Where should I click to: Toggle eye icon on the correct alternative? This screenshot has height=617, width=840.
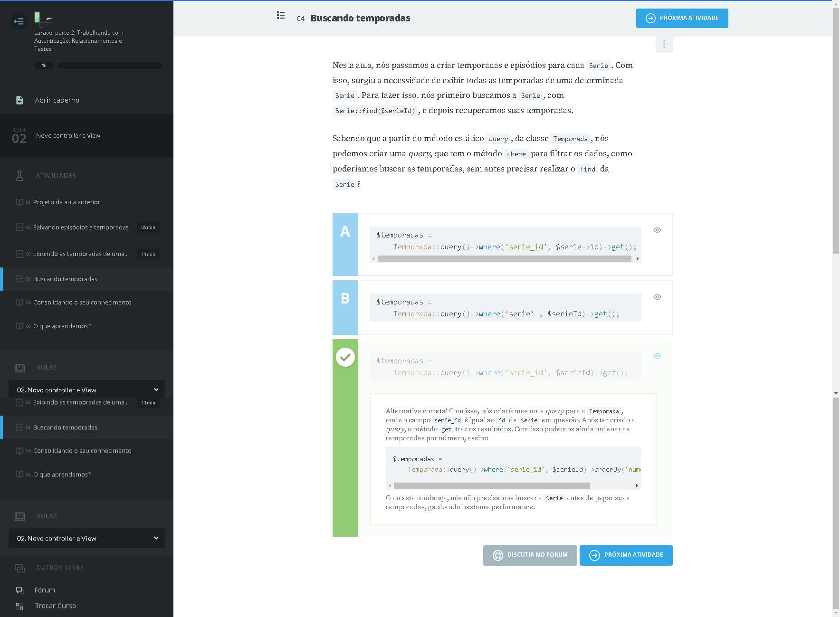pyautogui.click(x=657, y=356)
